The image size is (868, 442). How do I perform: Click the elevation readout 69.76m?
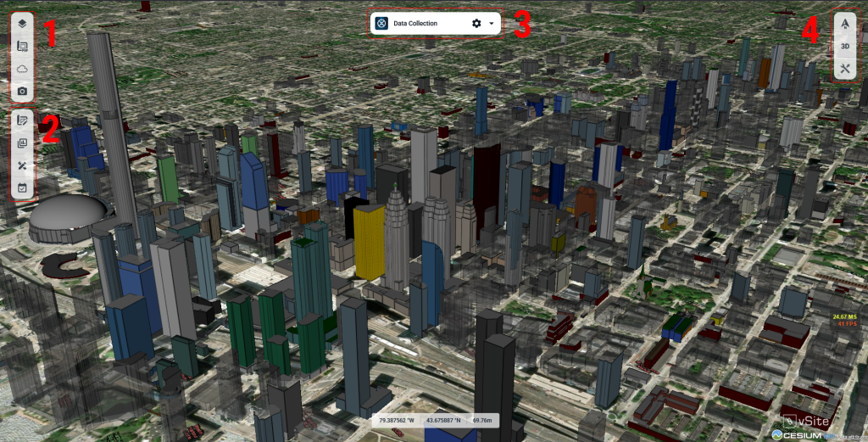point(484,421)
